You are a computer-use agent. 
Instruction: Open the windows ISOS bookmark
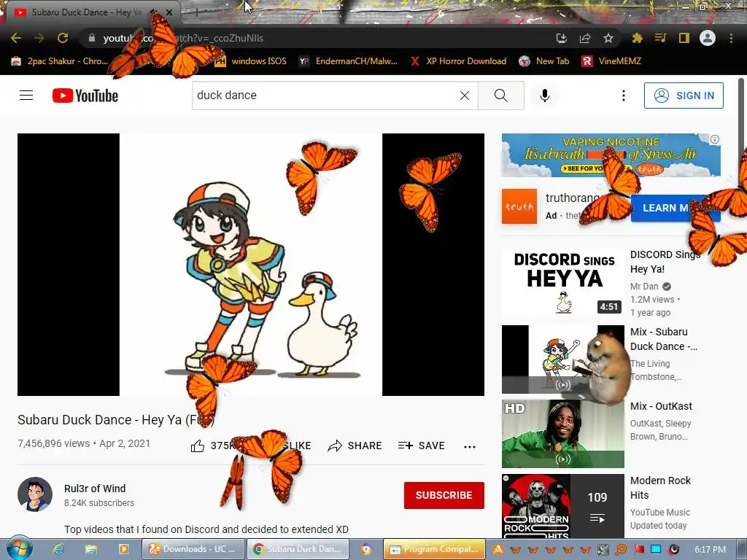(x=250, y=61)
